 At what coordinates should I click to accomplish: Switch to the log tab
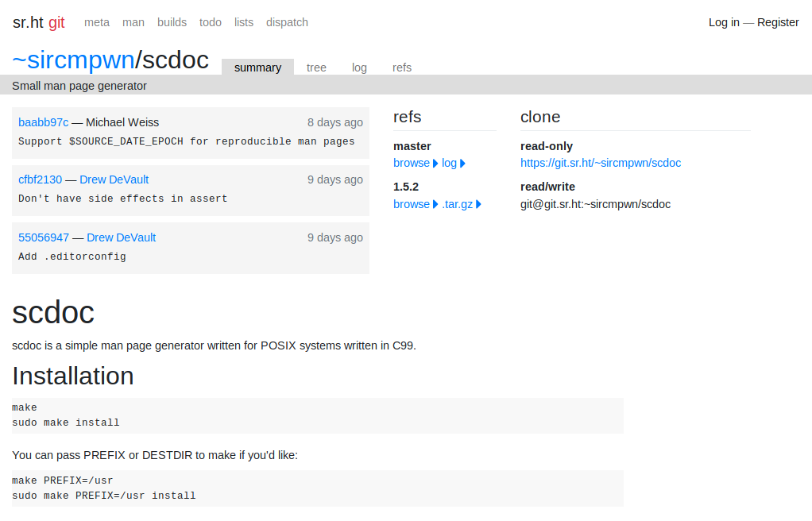tap(359, 68)
